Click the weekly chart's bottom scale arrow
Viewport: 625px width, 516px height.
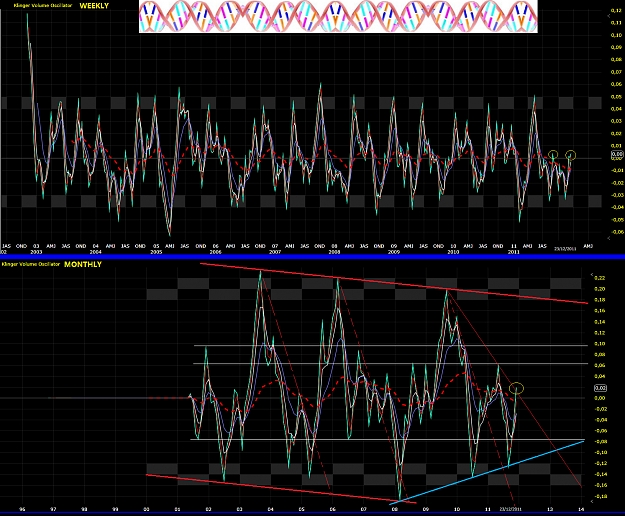coord(609,238)
